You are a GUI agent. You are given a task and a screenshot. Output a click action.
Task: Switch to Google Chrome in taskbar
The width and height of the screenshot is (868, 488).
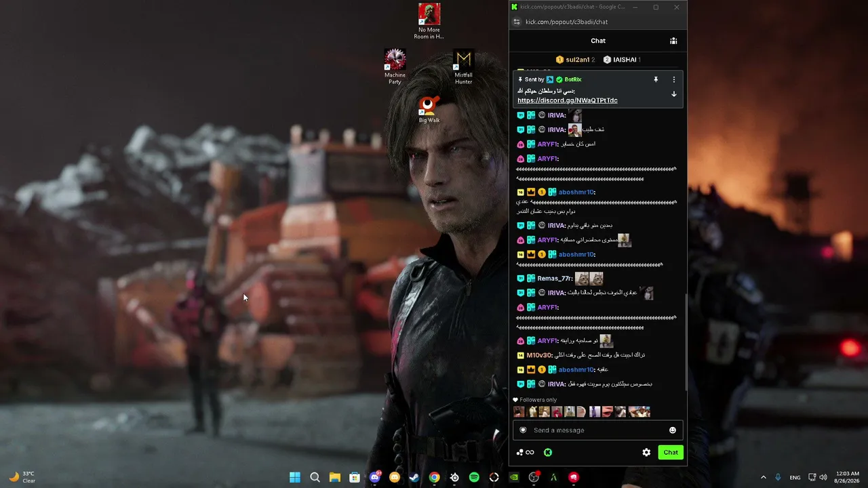[434, 477]
